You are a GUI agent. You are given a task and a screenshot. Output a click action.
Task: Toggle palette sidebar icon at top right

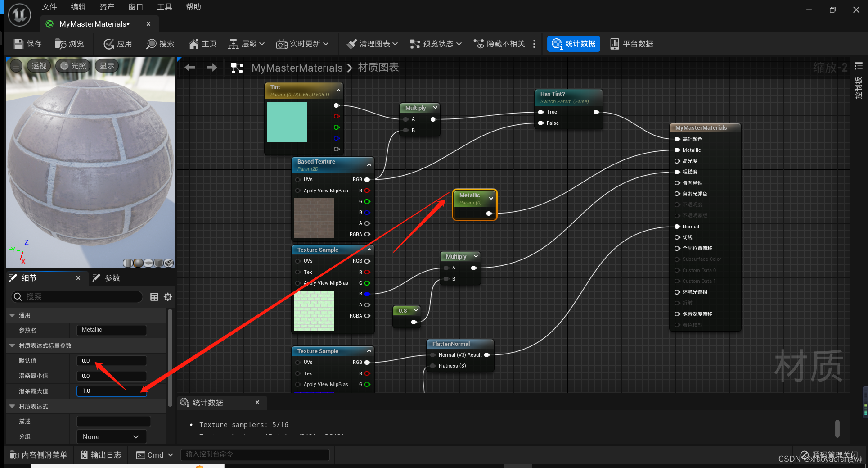(859, 66)
